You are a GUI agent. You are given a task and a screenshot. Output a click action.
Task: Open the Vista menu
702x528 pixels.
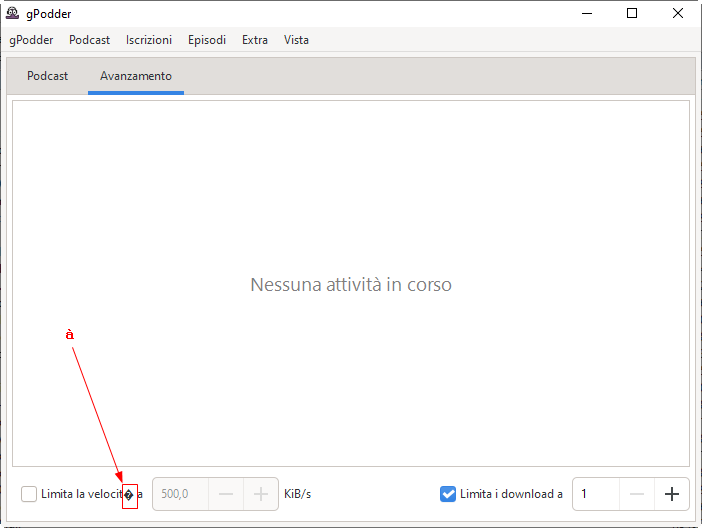(x=296, y=40)
